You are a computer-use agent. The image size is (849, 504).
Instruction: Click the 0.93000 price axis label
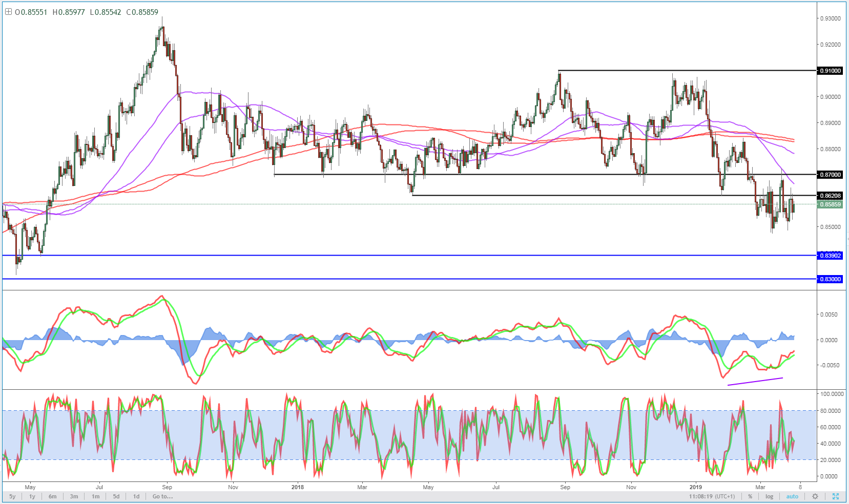pyautogui.click(x=831, y=18)
